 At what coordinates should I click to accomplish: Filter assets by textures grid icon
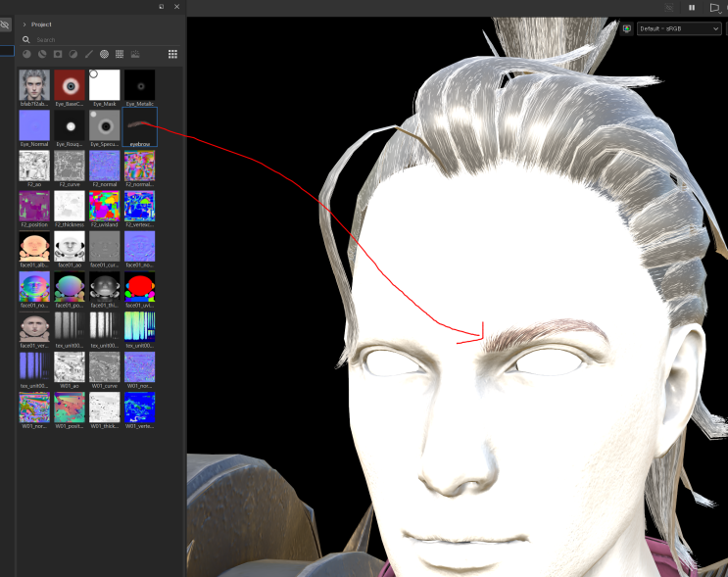[x=120, y=54]
